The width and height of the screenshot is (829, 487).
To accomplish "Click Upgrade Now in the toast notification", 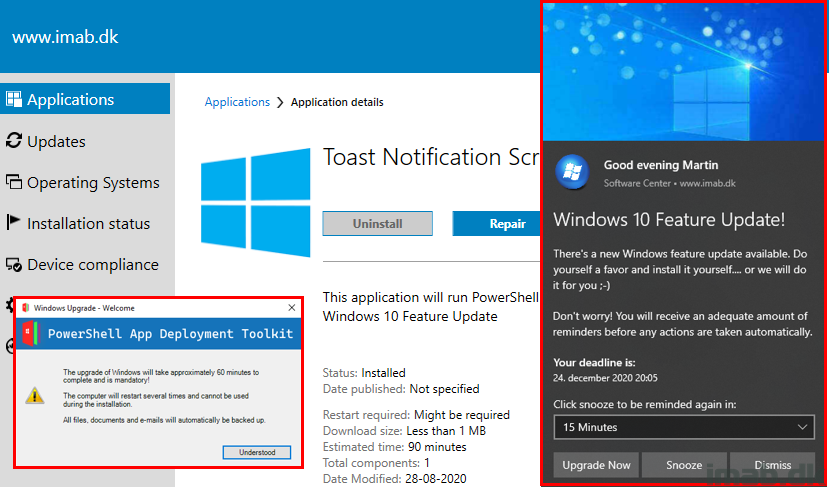I will tap(596, 465).
